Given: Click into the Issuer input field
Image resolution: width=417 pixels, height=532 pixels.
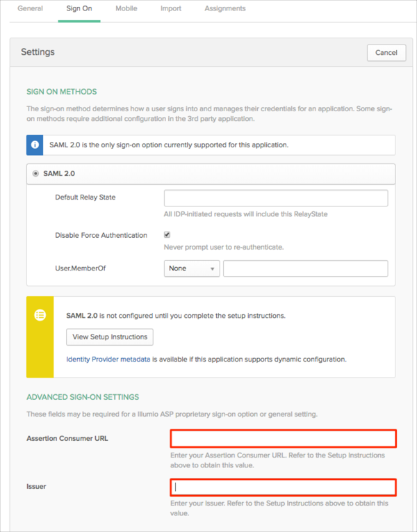Looking at the screenshot, I should tap(283, 487).
